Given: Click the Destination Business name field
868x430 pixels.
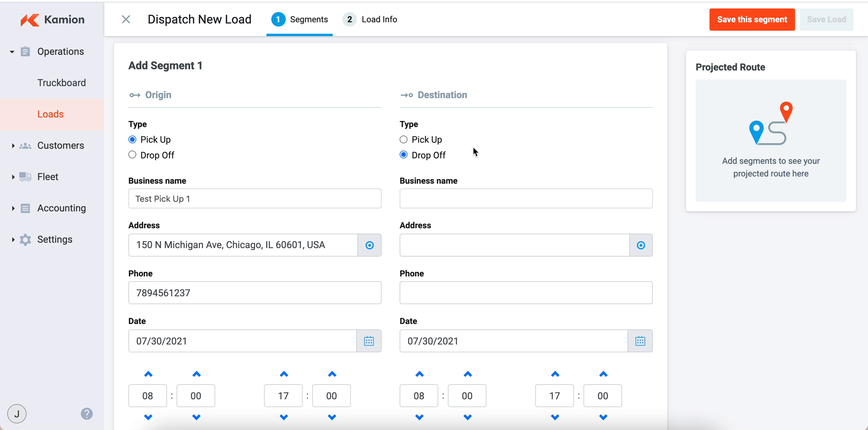Looking at the screenshot, I should [526, 199].
